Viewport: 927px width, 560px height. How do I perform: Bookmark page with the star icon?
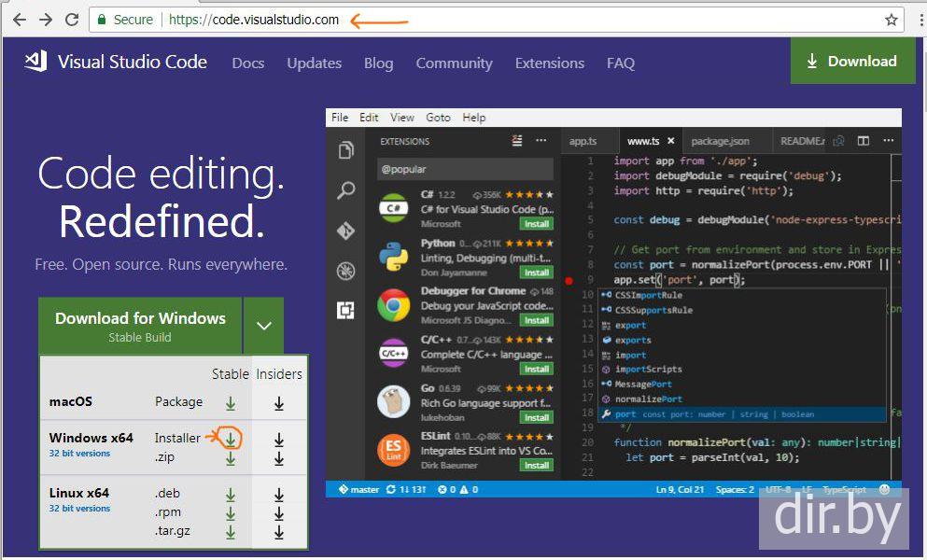click(x=891, y=20)
